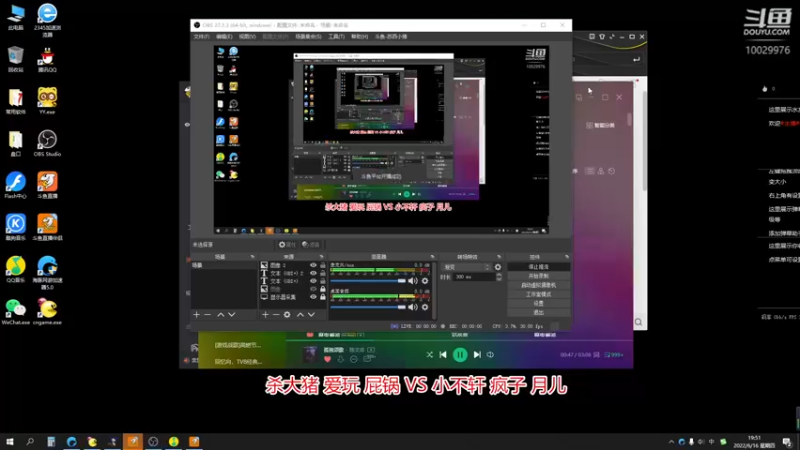Open the File menu in OBS
The image size is (800, 450).
tap(201, 37)
